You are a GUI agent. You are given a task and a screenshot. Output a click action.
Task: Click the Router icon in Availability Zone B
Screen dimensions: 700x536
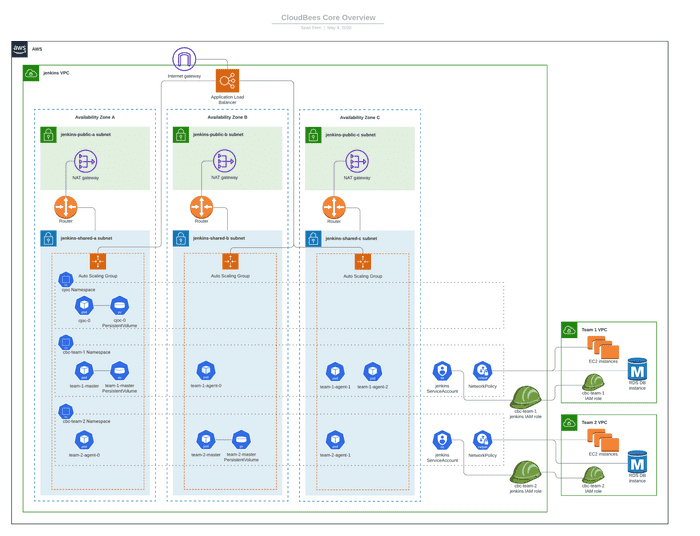(201, 207)
